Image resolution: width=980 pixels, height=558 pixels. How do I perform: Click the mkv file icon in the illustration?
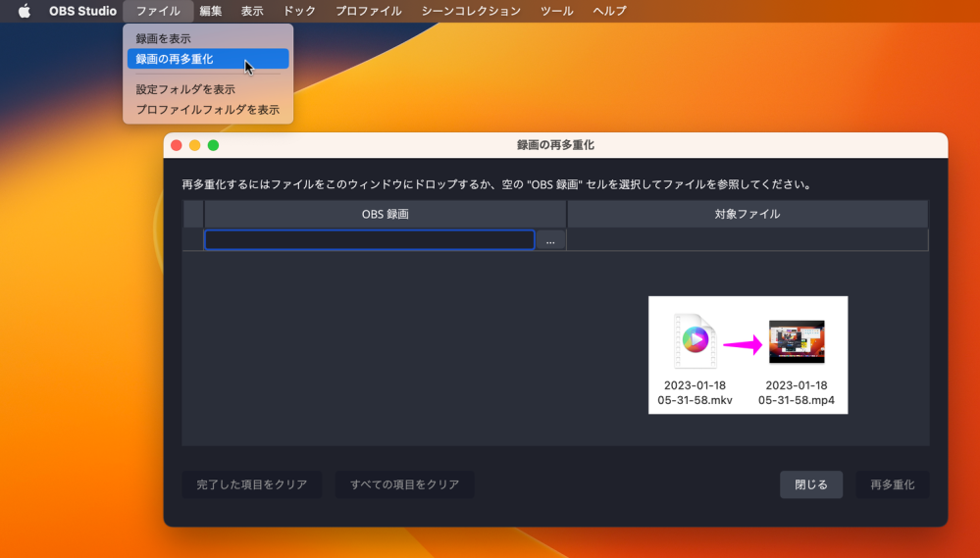[x=695, y=341]
